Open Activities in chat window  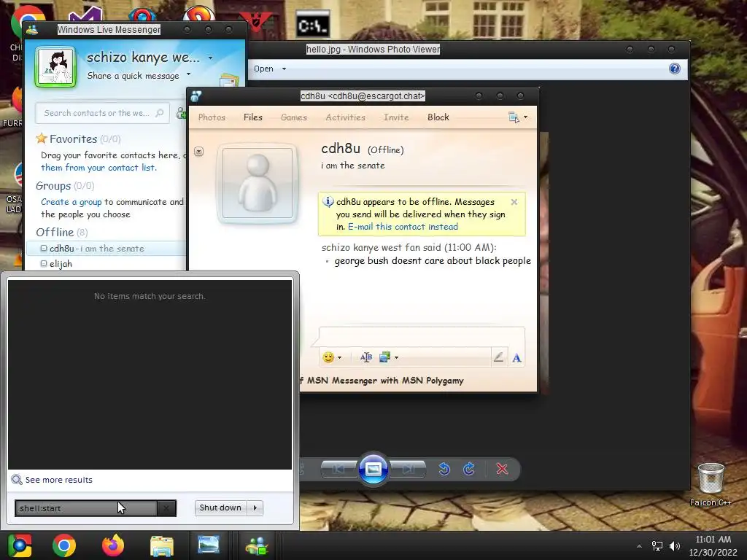[x=345, y=117]
